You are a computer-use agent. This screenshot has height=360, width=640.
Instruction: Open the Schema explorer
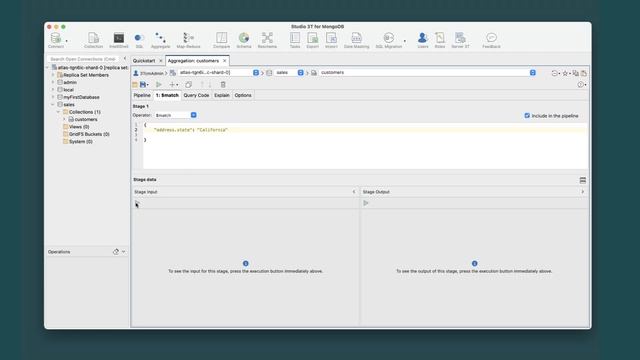click(244, 40)
